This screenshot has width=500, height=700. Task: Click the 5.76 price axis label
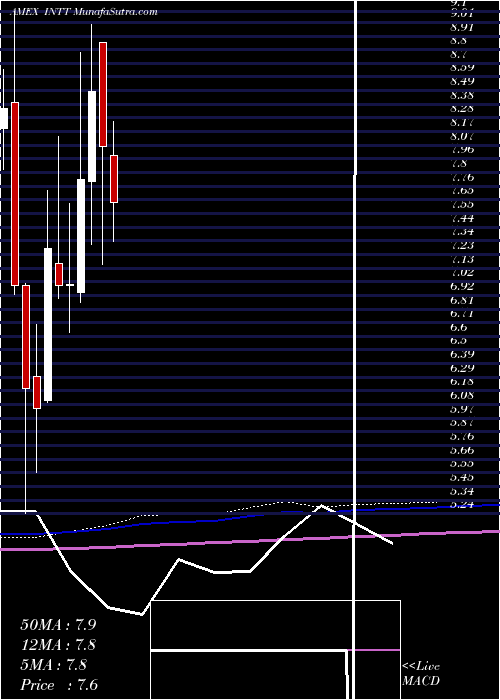click(462, 436)
